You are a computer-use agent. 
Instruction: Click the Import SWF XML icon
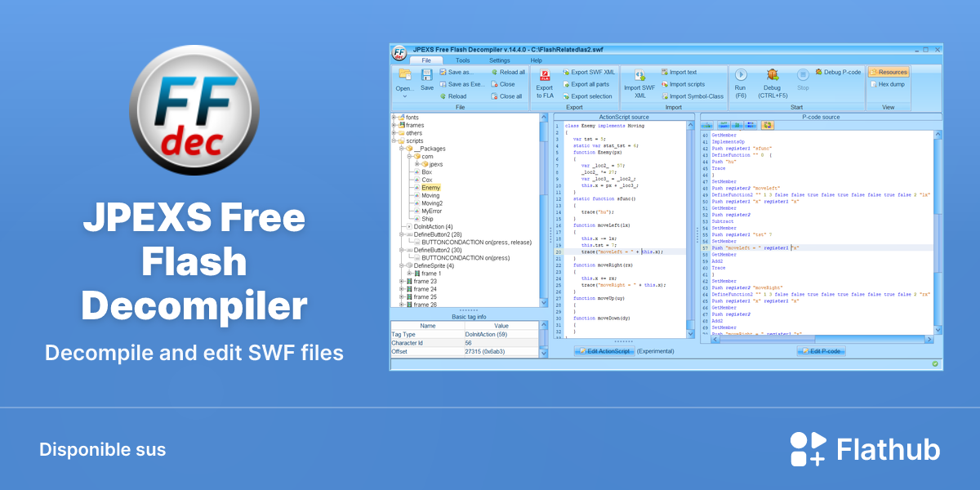pos(640,74)
